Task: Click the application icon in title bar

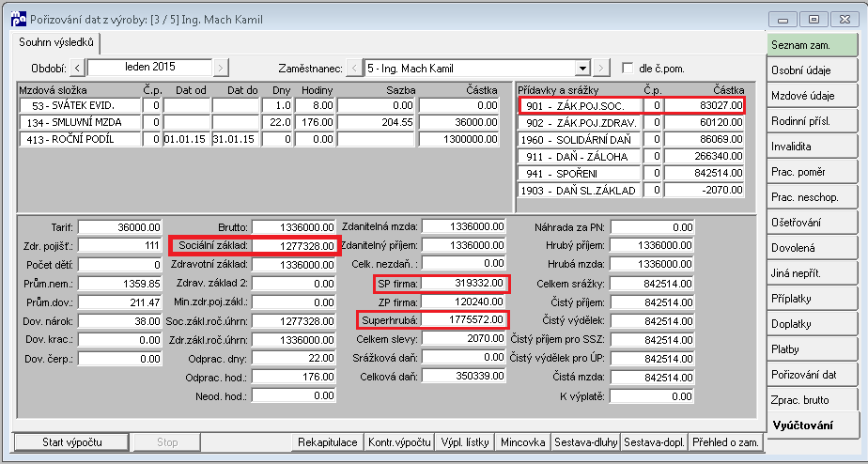Action: pos(18,20)
